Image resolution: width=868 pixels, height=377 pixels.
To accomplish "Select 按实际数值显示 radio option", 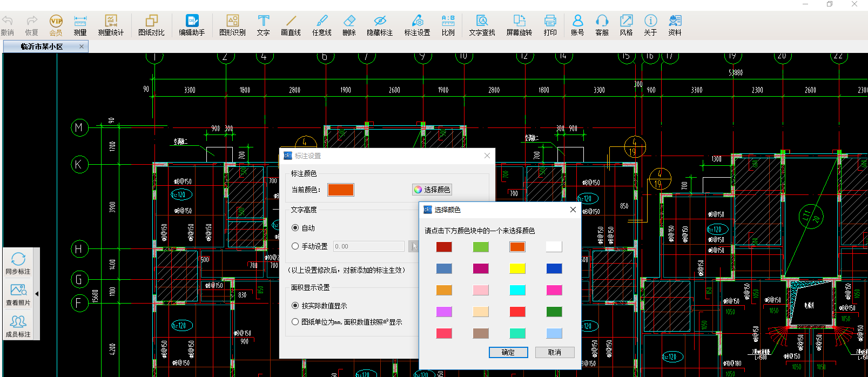I will (x=295, y=306).
